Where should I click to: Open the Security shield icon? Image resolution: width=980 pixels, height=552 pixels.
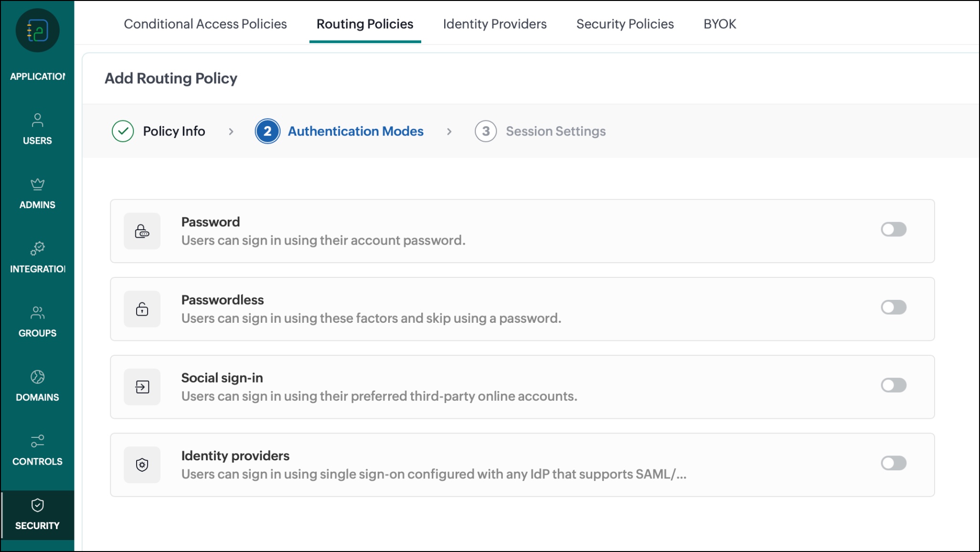point(37,505)
